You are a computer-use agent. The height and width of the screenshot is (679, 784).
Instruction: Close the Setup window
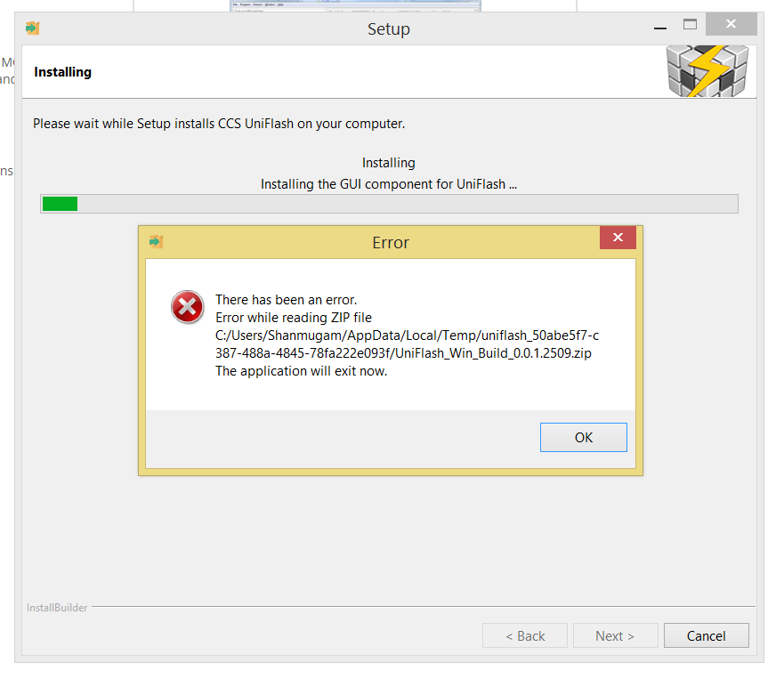tap(731, 24)
